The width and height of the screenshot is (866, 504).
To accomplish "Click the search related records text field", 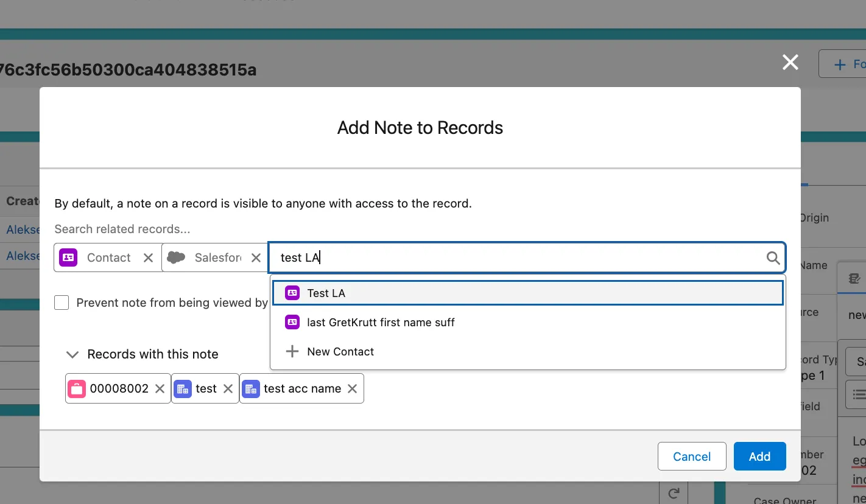I will tap(518, 258).
